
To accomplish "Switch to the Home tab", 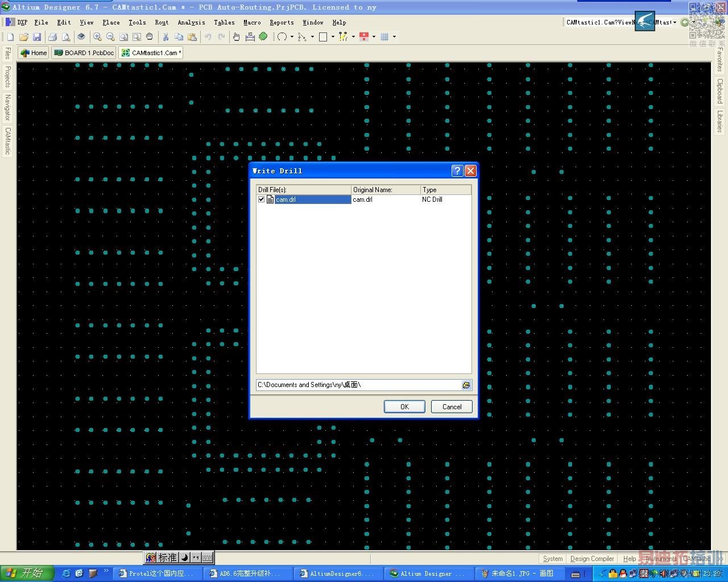I will coord(34,53).
